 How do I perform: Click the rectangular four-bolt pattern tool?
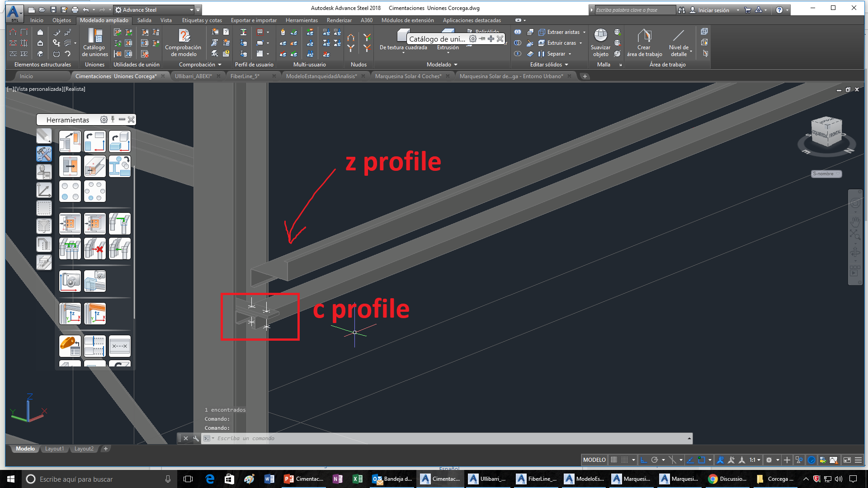coord(70,191)
